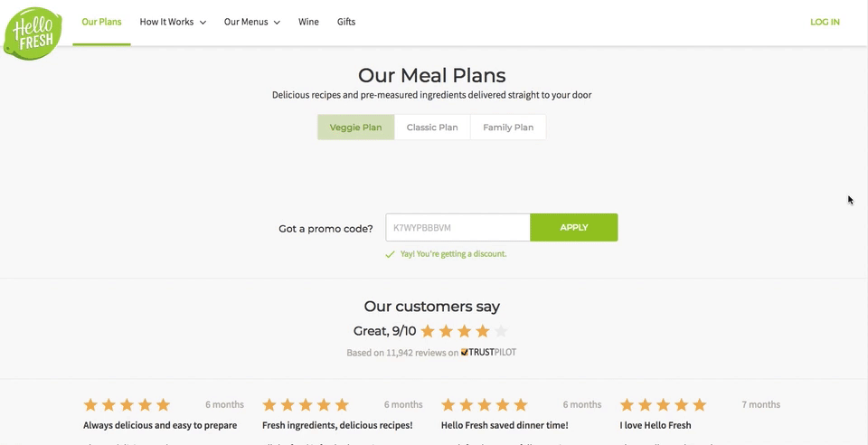
Task: Click the overall rating stars row
Action: [x=464, y=331]
